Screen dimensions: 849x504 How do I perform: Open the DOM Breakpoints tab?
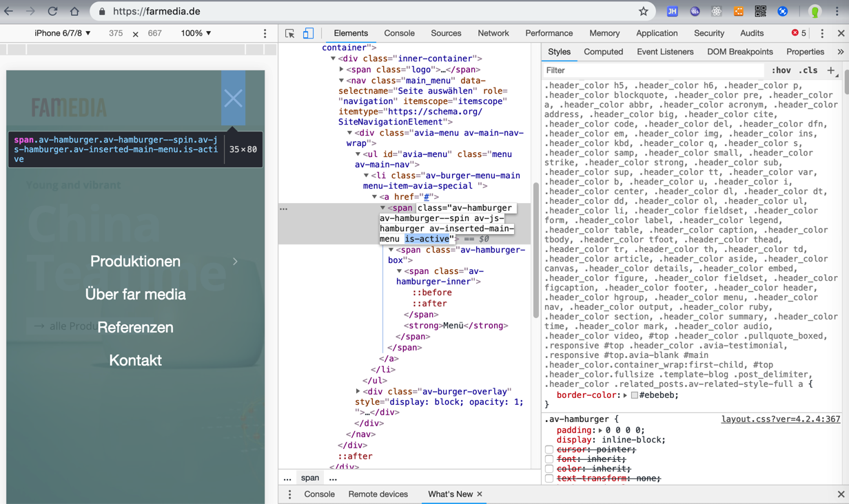[x=740, y=52]
